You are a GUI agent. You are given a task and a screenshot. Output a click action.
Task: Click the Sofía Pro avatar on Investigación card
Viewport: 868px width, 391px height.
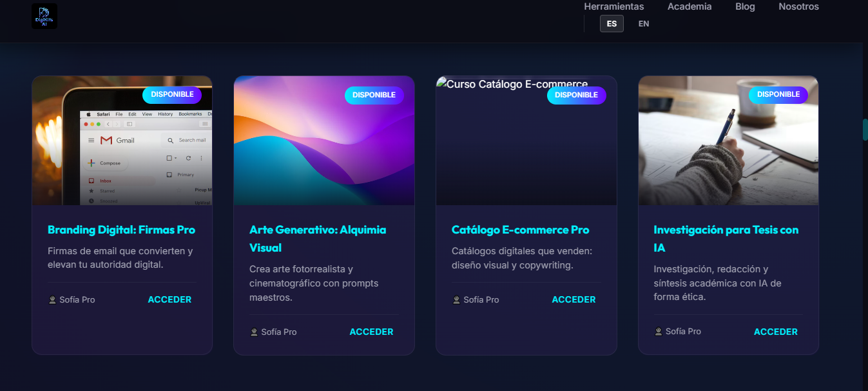coord(658,331)
